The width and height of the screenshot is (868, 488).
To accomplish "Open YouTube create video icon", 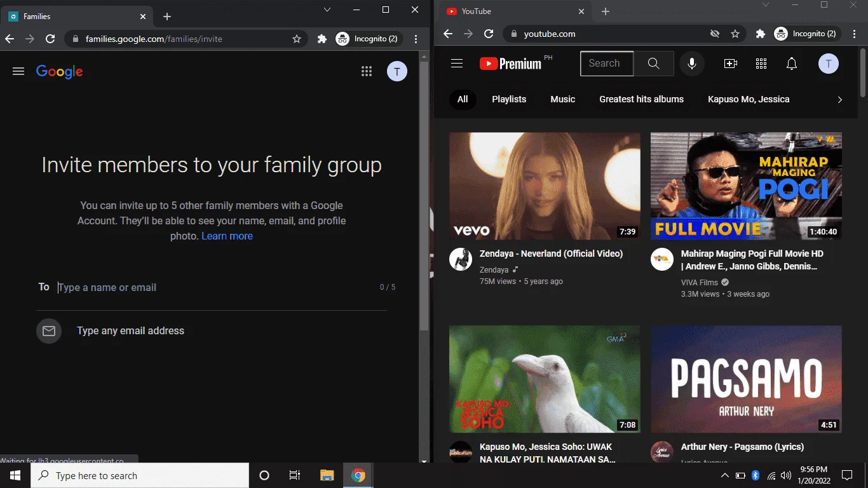I will (731, 64).
